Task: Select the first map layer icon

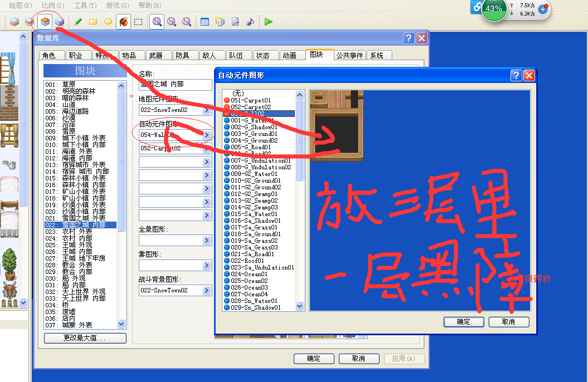Action: (14, 22)
